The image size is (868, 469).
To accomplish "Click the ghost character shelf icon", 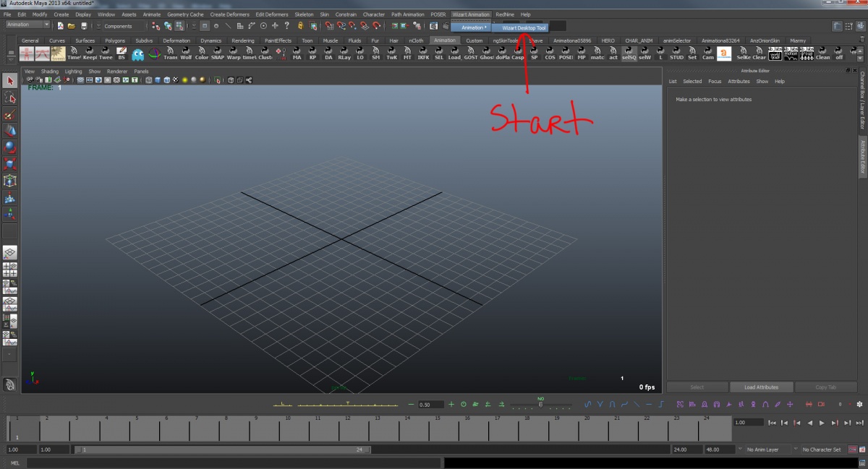I will point(137,53).
